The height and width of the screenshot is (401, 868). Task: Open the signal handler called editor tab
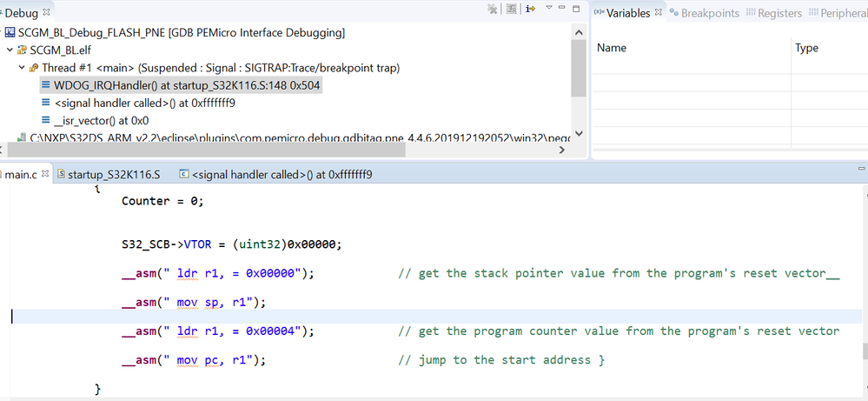(x=282, y=175)
